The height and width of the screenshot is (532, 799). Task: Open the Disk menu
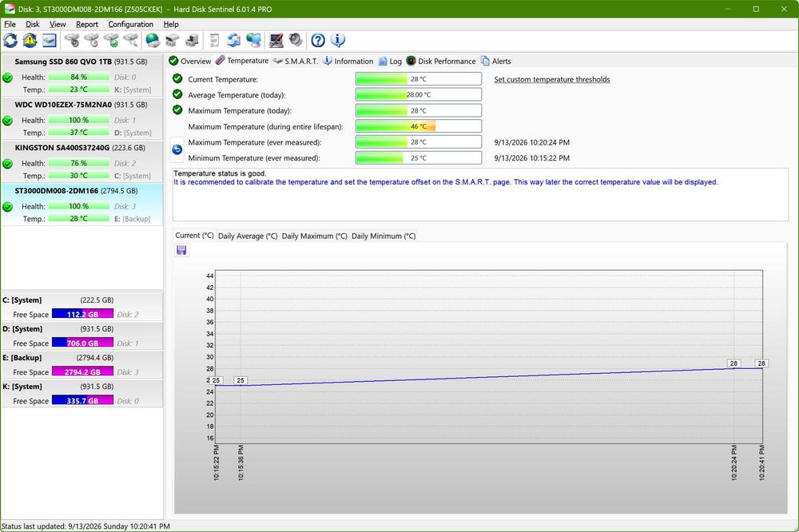(x=33, y=24)
